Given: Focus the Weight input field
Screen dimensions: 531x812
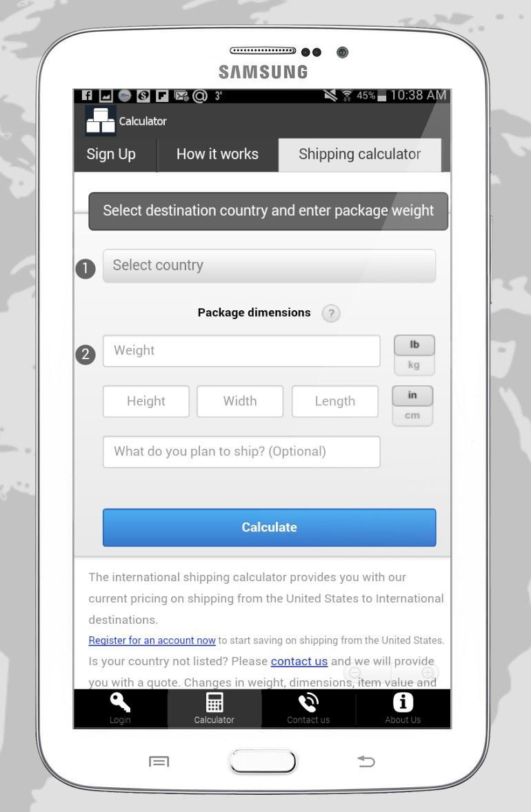Looking at the screenshot, I should [241, 351].
